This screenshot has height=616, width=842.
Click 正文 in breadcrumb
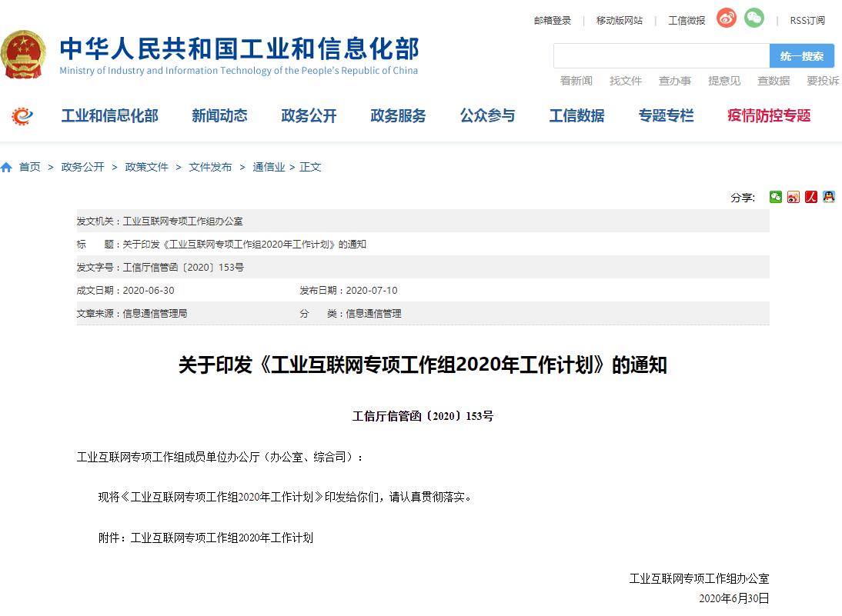click(310, 168)
